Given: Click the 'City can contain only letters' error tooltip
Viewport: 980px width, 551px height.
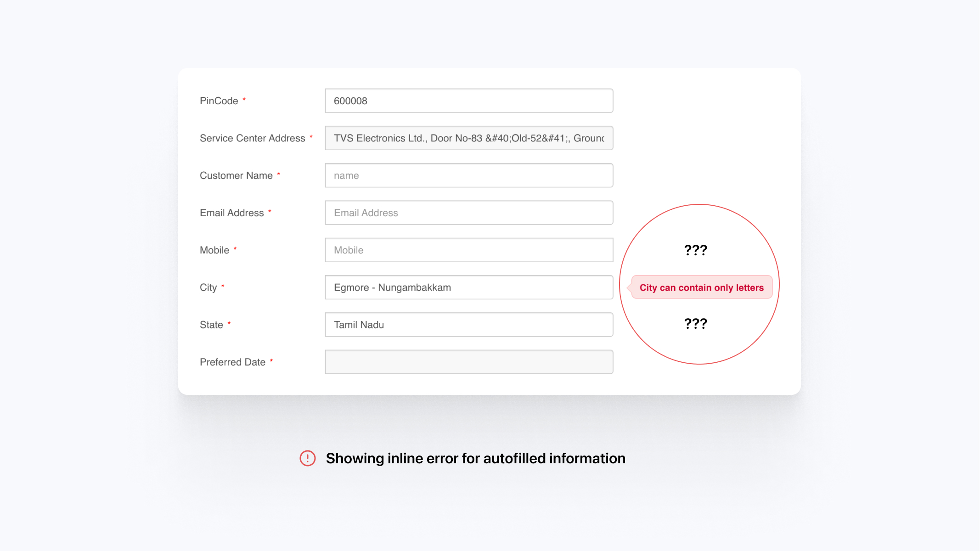Looking at the screenshot, I should pyautogui.click(x=701, y=287).
